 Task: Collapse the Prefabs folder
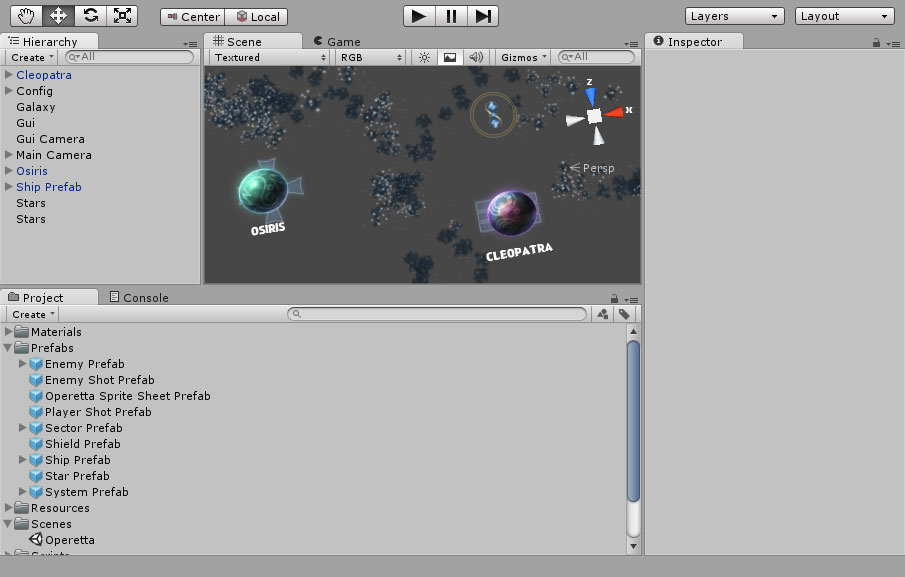[x=8, y=347]
